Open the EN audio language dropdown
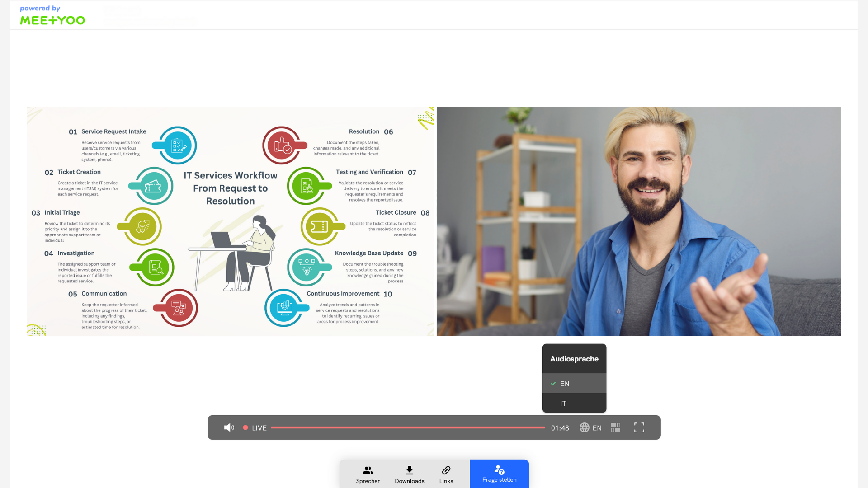 pos(597,427)
